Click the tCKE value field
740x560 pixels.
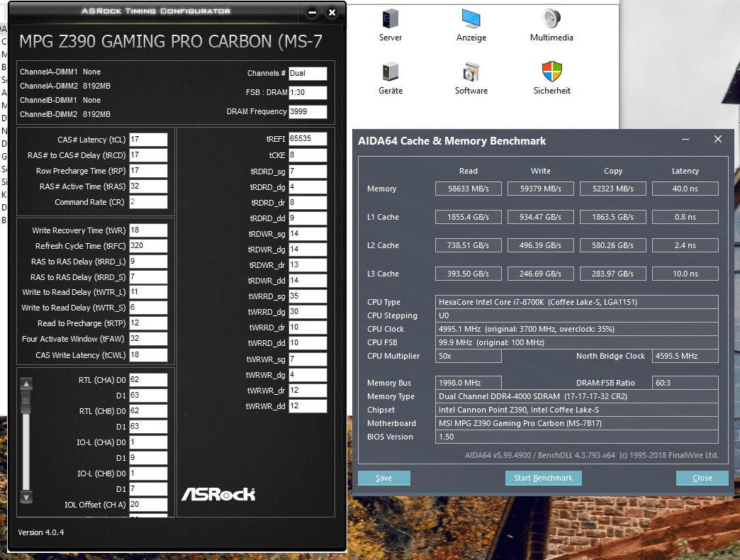[308, 155]
